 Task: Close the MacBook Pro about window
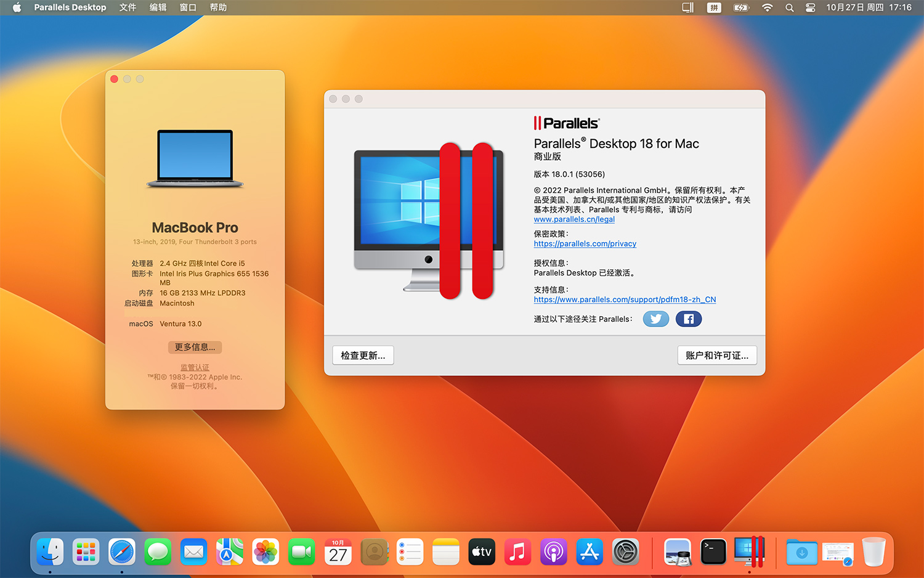tap(114, 79)
